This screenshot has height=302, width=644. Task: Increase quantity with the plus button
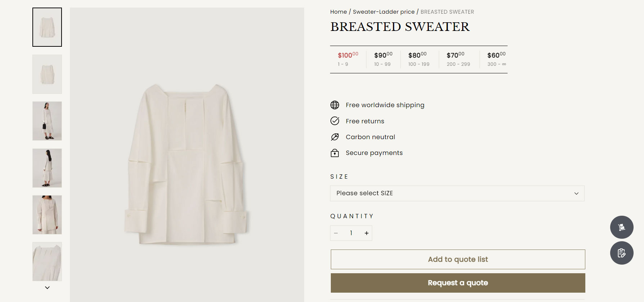coord(366,233)
